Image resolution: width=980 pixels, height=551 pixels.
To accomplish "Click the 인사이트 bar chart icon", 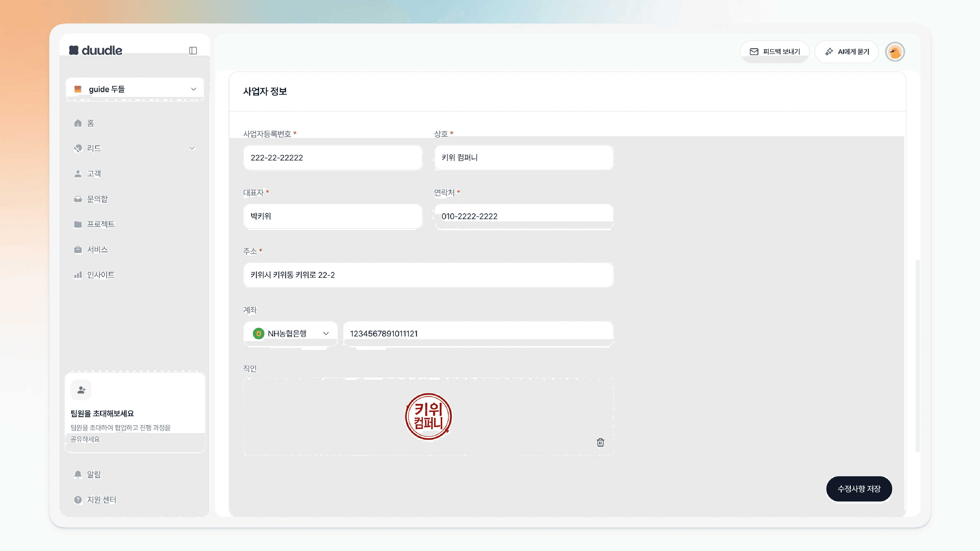I will [78, 275].
